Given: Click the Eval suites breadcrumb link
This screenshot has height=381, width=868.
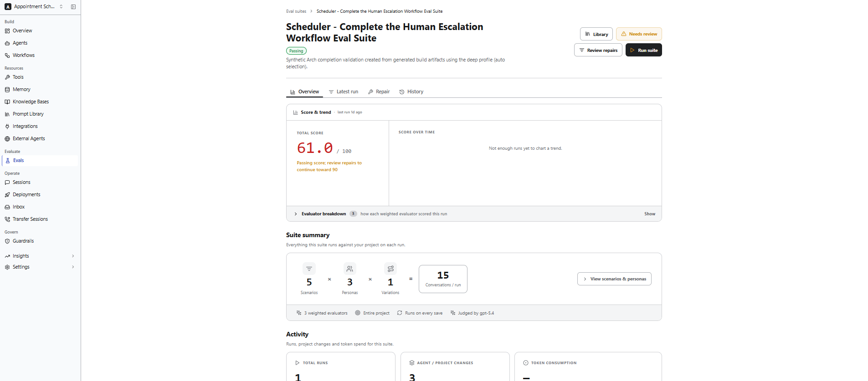Looking at the screenshot, I should (296, 11).
